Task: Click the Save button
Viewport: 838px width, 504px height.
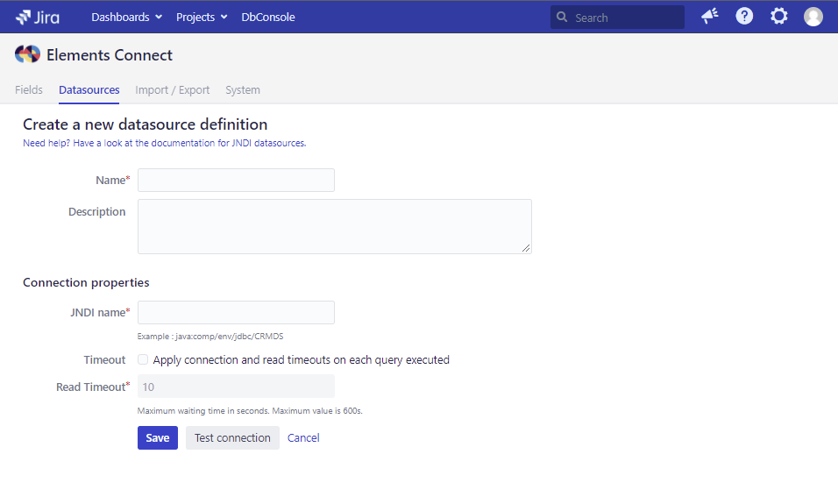Action: point(158,437)
